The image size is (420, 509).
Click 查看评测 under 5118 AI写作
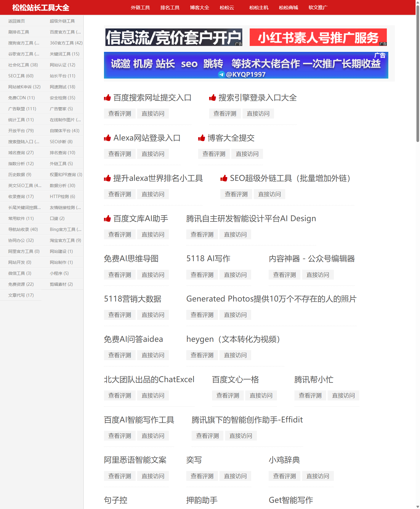coord(202,275)
